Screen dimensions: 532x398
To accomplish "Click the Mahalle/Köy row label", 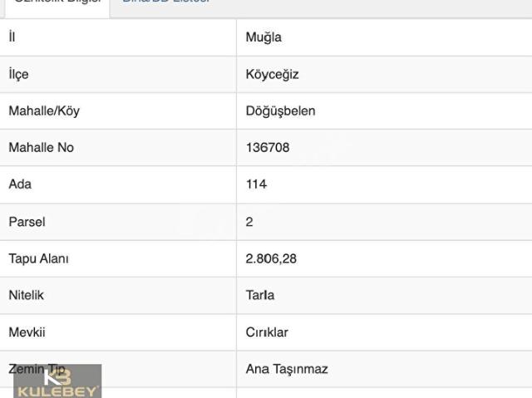I will click(x=44, y=111).
